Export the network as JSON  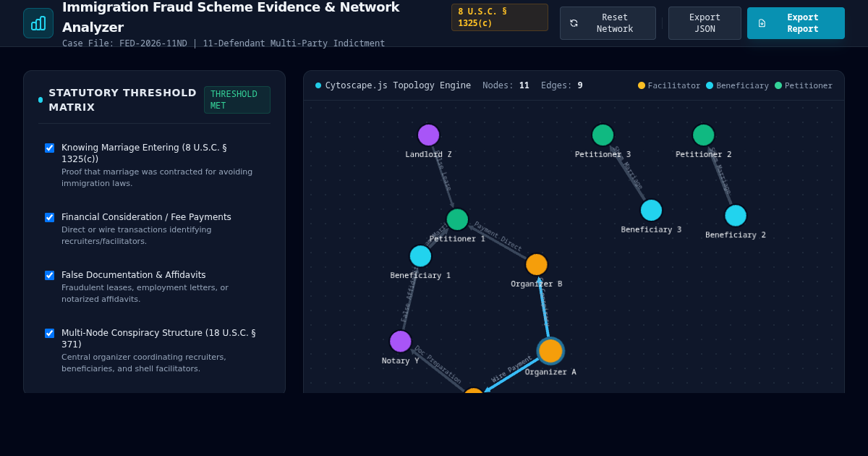[705, 23]
